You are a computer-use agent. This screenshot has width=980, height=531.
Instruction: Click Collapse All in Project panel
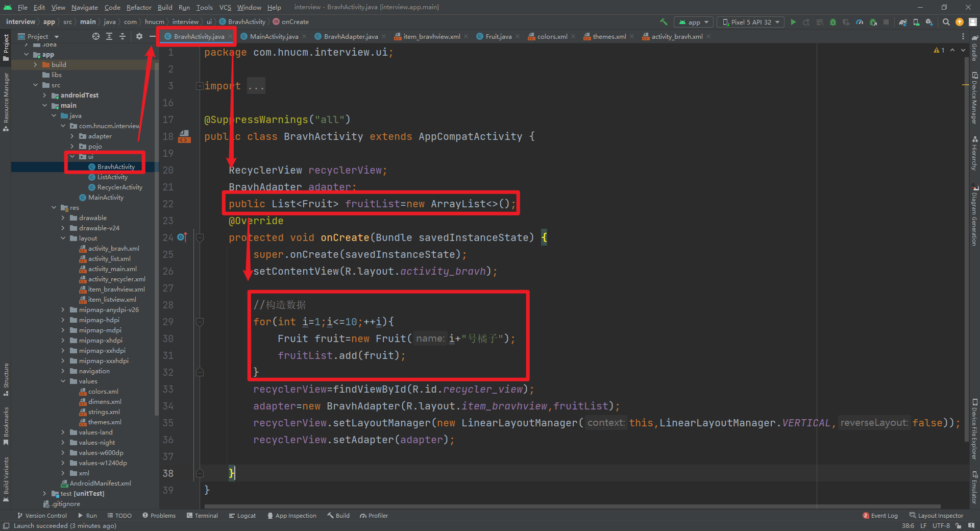pos(122,36)
